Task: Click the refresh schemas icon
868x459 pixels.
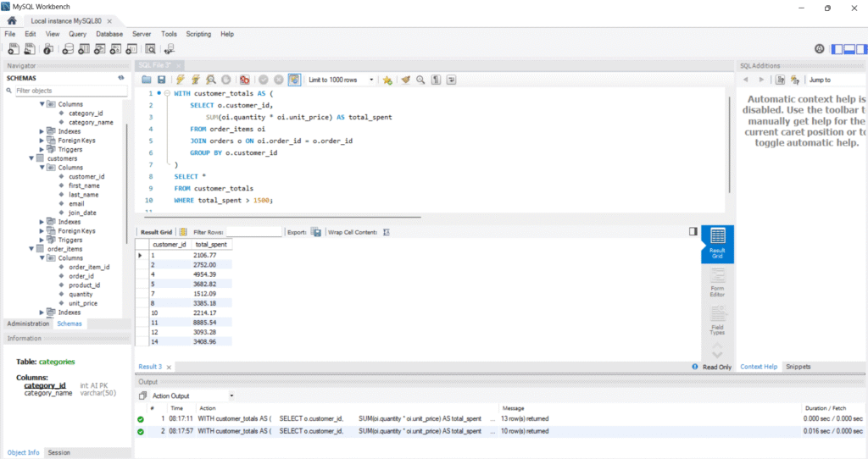Action: (120, 78)
